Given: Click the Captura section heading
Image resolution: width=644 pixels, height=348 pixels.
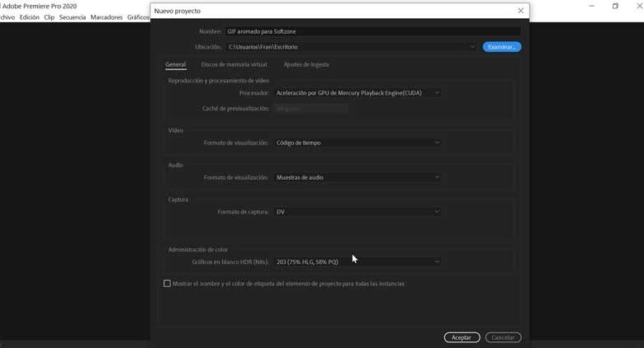Looking at the screenshot, I should [178, 200].
